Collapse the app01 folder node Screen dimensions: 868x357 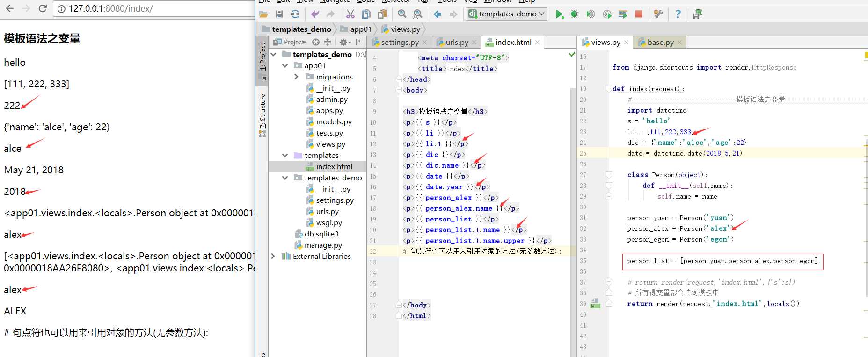click(x=285, y=65)
